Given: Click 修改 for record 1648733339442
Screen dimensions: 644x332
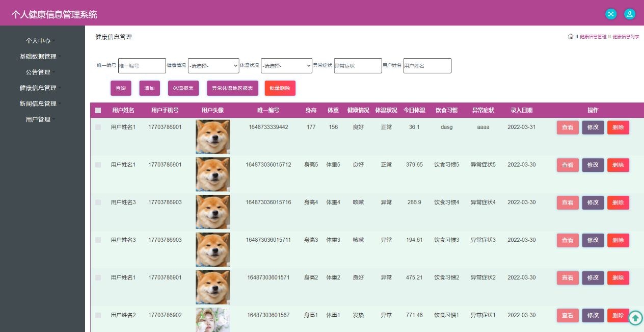Looking at the screenshot, I should tap(593, 127).
